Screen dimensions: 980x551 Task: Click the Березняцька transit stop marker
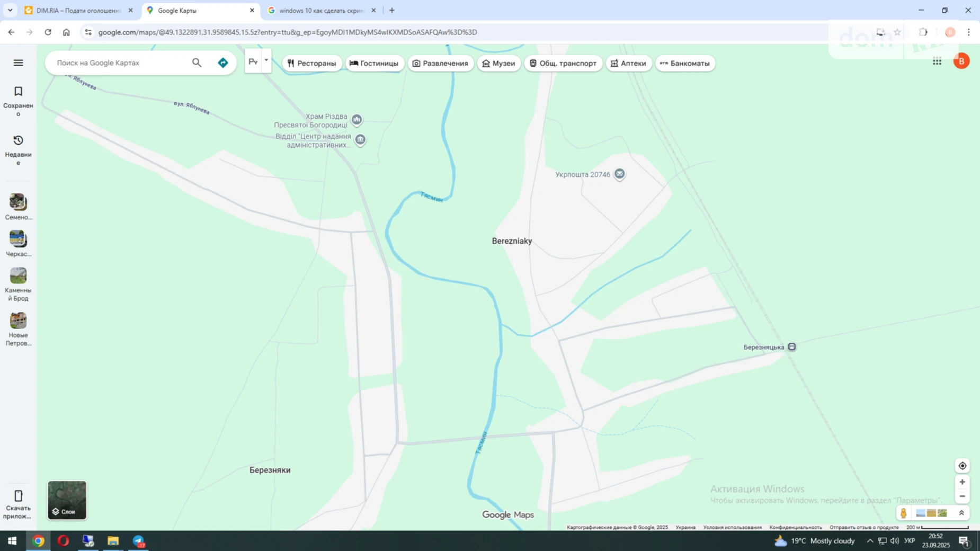pos(791,346)
